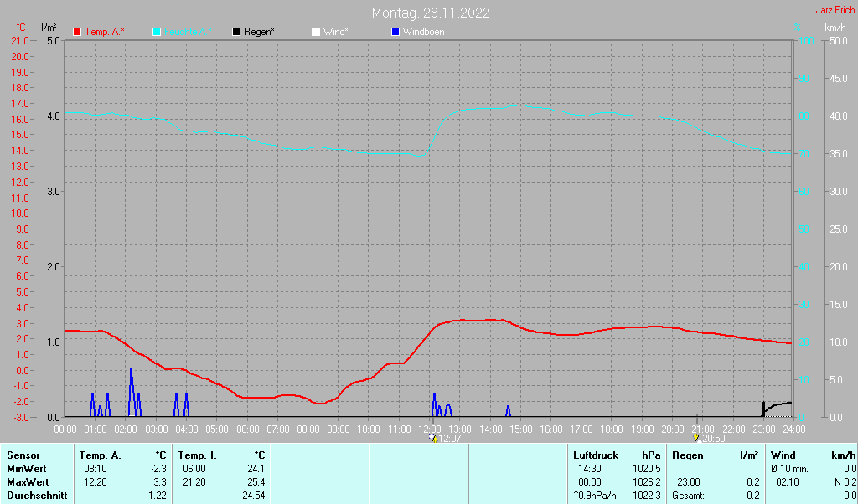
Task: Click the 'Ø 10 min.' wind label
Action: (789, 469)
